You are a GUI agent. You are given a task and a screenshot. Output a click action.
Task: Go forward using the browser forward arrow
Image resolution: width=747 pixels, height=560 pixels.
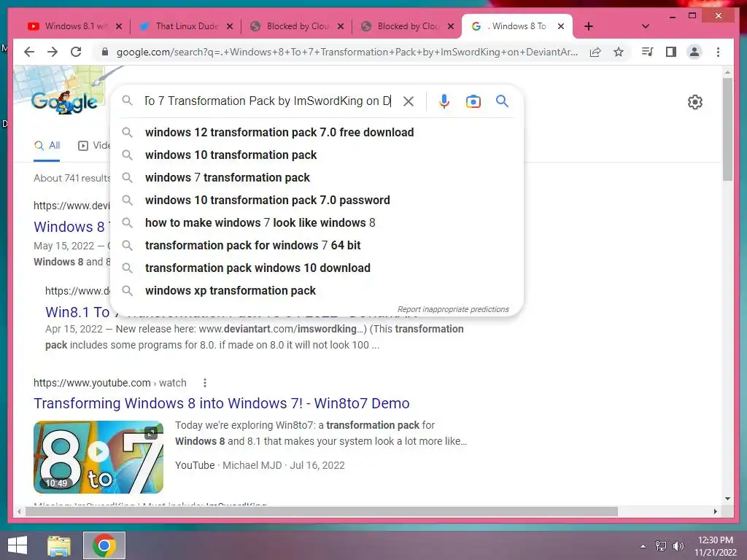(x=53, y=52)
